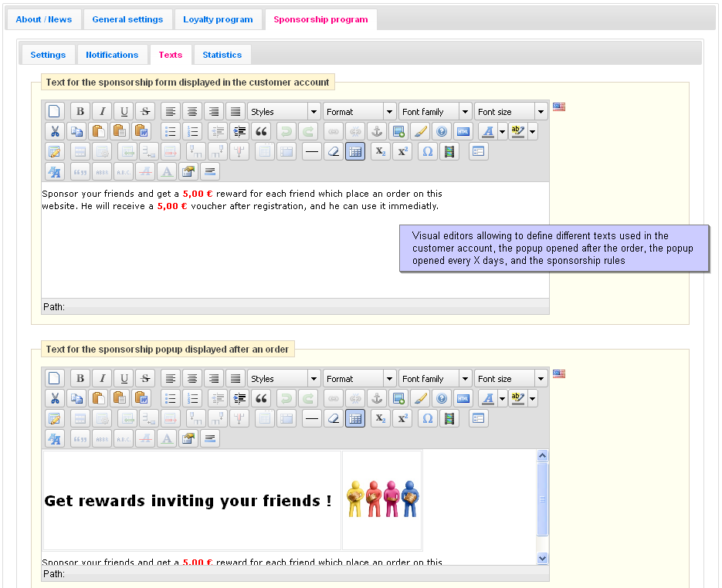The height and width of the screenshot is (588, 722).
Task: Click text color A in customer account editor
Action: point(488,132)
